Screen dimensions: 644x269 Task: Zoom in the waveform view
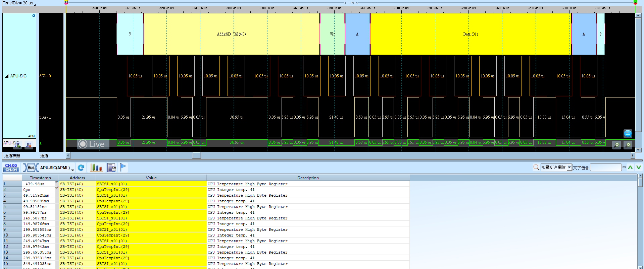coord(628,145)
